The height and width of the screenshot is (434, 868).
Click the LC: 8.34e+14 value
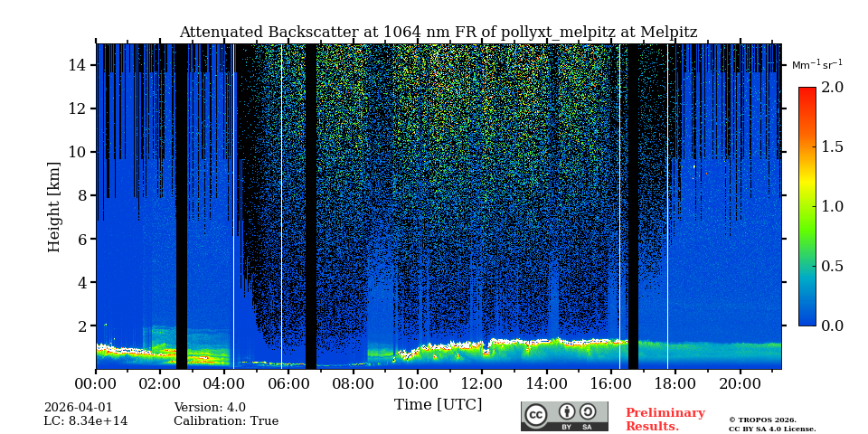click(x=86, y=421)
